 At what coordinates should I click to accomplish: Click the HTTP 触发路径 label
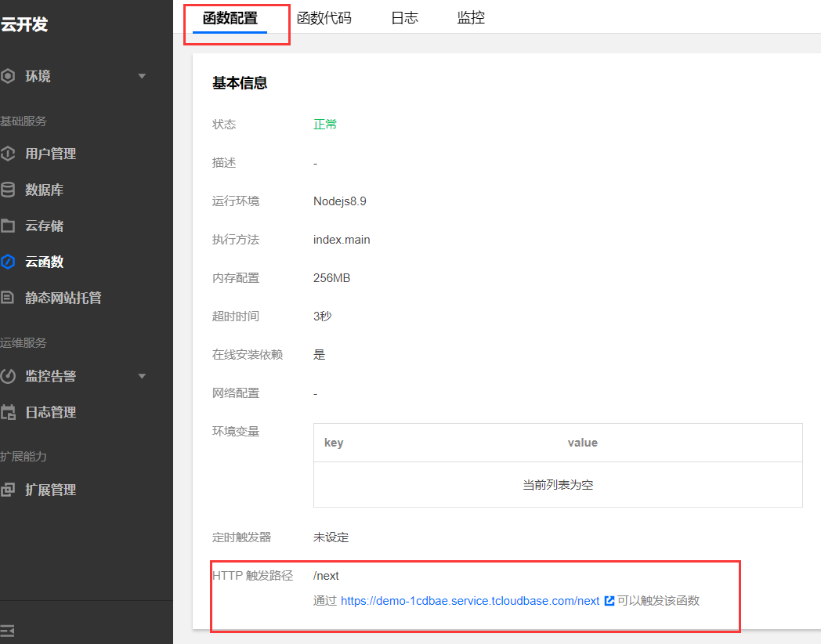[x=252, y=575]
